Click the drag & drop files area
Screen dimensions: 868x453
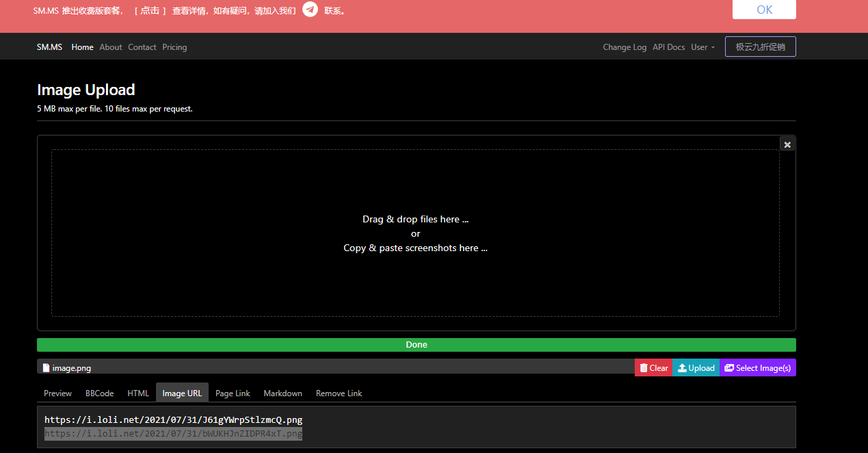(415, 233)
